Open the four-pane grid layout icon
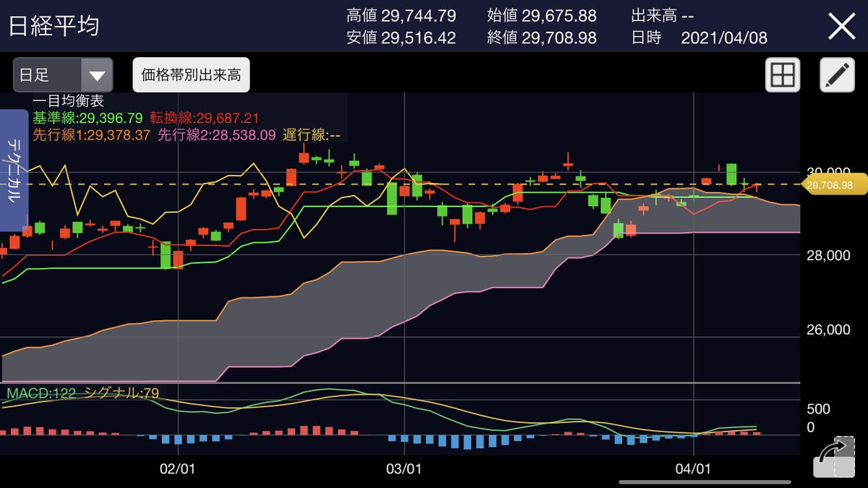This screenshot has width=868, height=488. [783, 74]
